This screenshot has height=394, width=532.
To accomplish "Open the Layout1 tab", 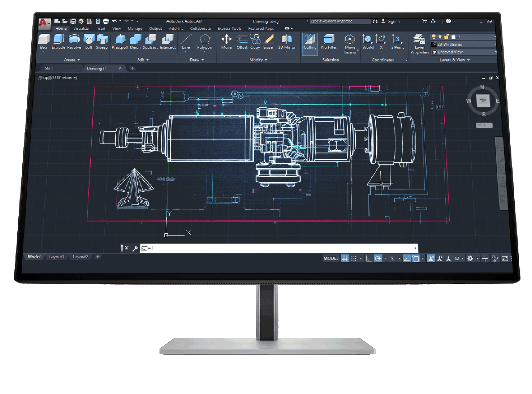I will pyautogui.click(x=57, y=257).
